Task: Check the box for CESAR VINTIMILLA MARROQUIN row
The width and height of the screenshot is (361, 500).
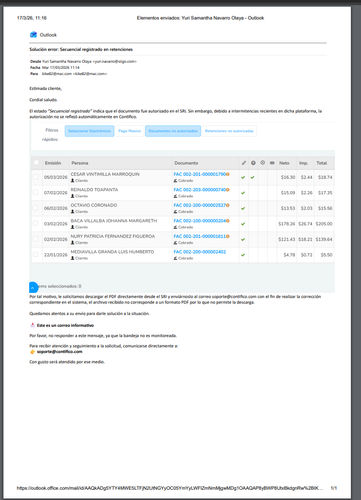Action: [x=35, y=177]
